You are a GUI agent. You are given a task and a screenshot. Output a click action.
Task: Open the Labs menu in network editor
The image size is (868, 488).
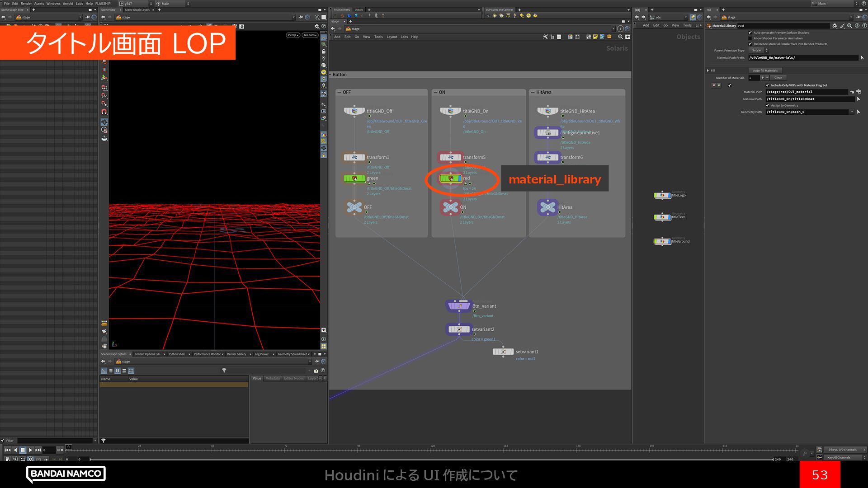404,37
